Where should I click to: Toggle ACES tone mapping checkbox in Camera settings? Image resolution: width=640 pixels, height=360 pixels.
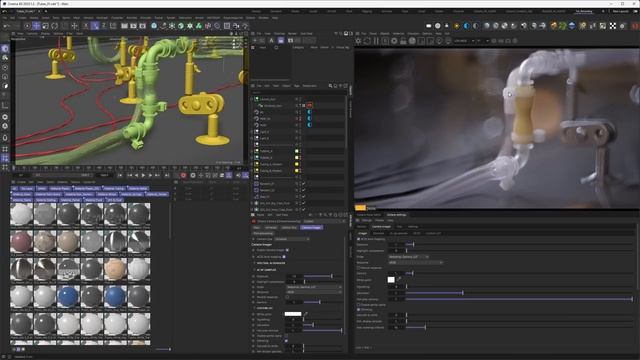click(x=358, y=239)
